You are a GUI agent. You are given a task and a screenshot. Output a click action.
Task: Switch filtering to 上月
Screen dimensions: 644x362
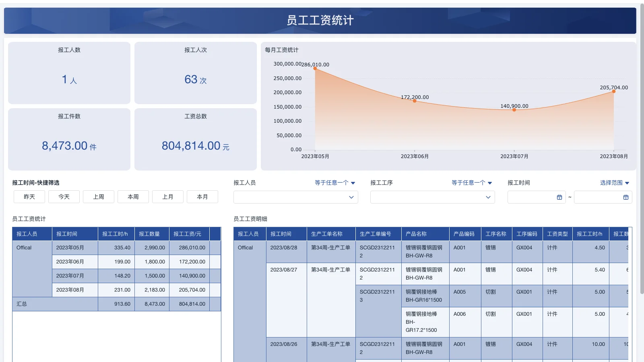[x=168, y=197]
